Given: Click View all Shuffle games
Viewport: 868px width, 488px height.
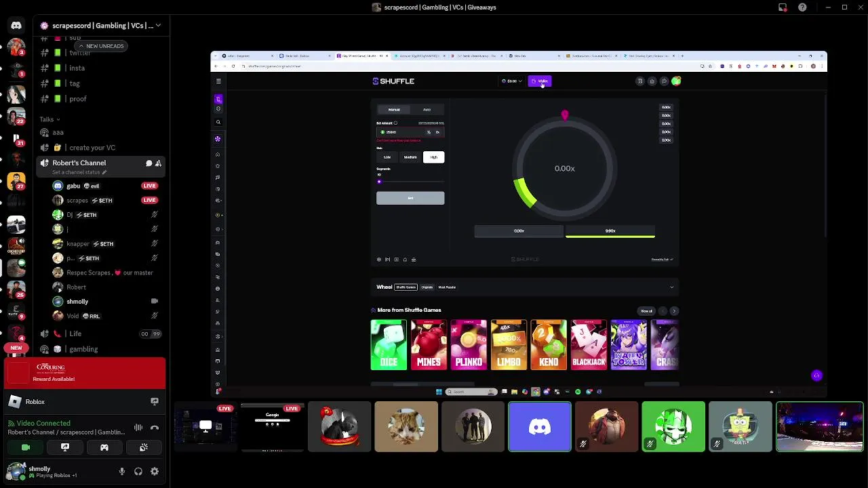Looking at the screenshot, I should pyautogui.click(x=646, y=311).
